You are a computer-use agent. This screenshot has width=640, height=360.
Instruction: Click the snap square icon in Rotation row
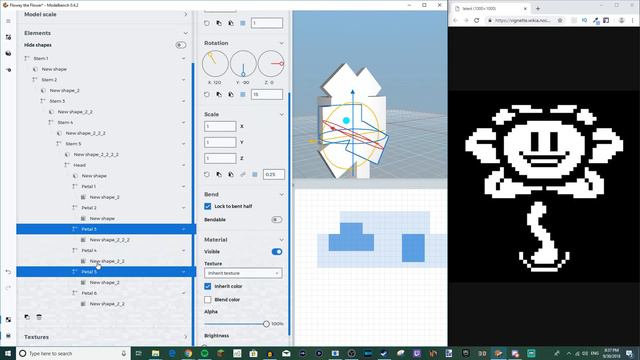point(243,94)
